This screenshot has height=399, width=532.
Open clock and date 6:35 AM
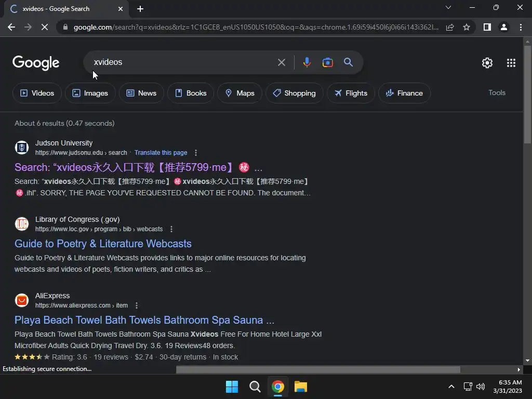[508, 387]
